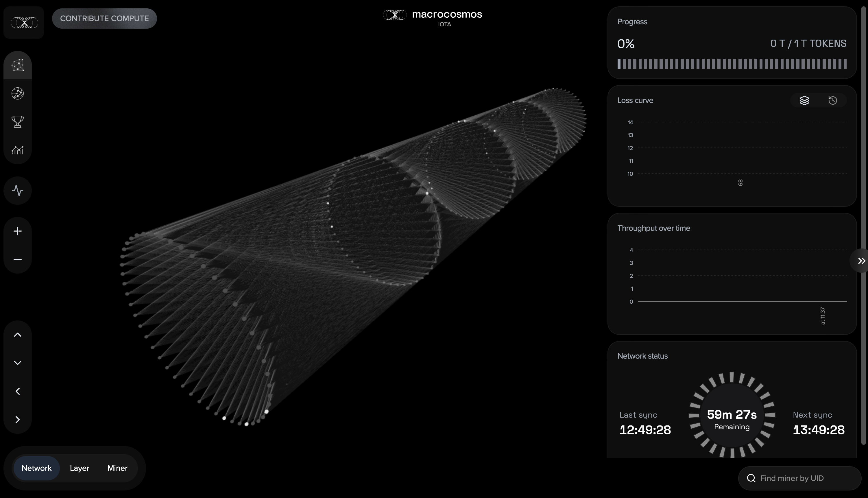Viewport: 868px width, 498px height.
Task: Open the globe network view icon
Action: tap(17, 93)
